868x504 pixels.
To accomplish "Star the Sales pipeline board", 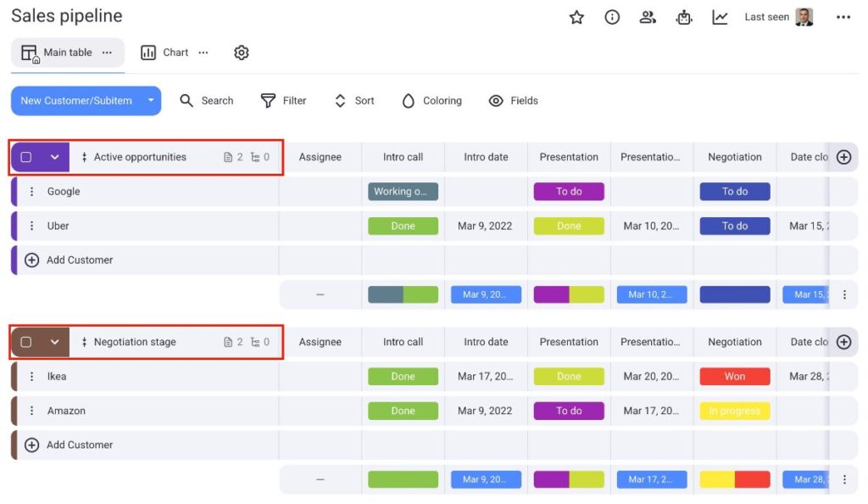I will [576, 18].
